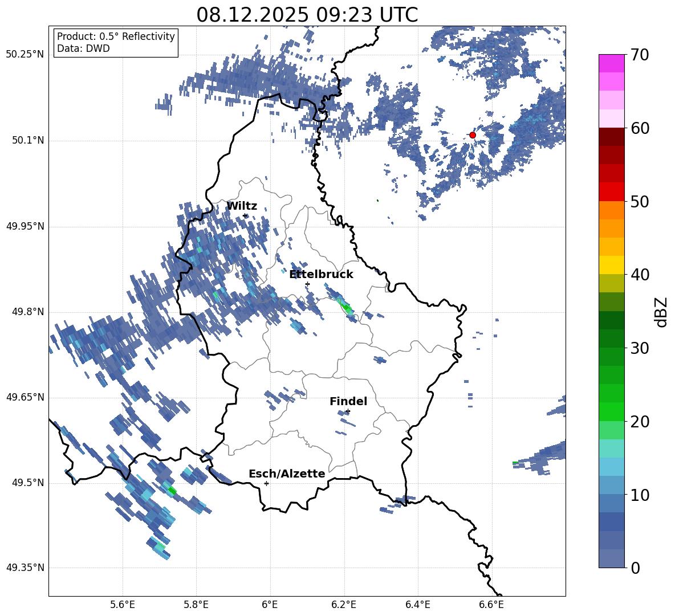Click the magenta top colorbar segment
The height and width of the screenshot is (616, 675).
[612, 63]
